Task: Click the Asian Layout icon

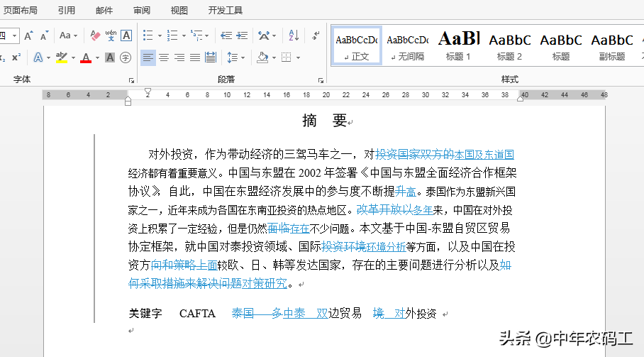Action: click(x=264, y=35)
